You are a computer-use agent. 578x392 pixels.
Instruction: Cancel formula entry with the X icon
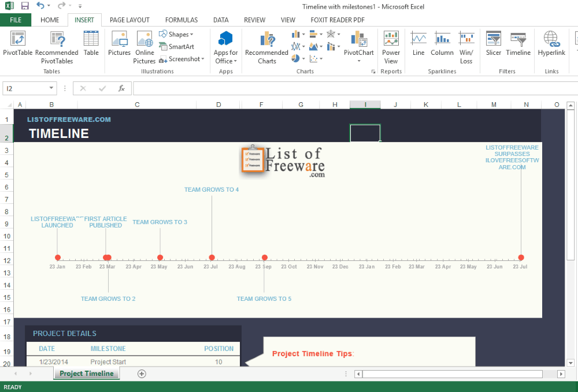[x=83, y=88]
